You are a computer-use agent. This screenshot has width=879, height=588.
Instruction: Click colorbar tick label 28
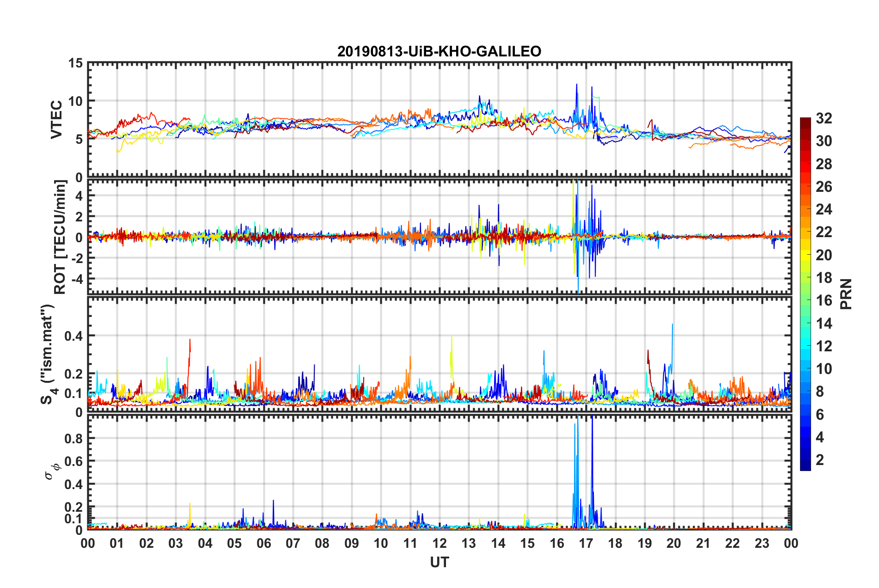tap(824, 164)
